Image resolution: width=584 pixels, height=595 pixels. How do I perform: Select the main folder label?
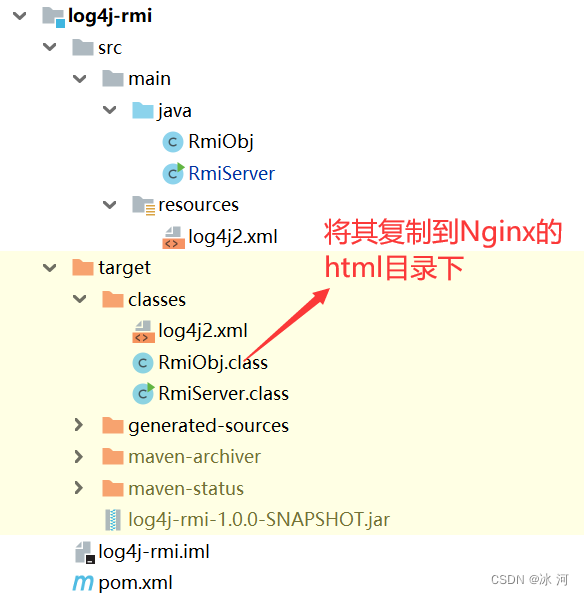click(150, 79)
